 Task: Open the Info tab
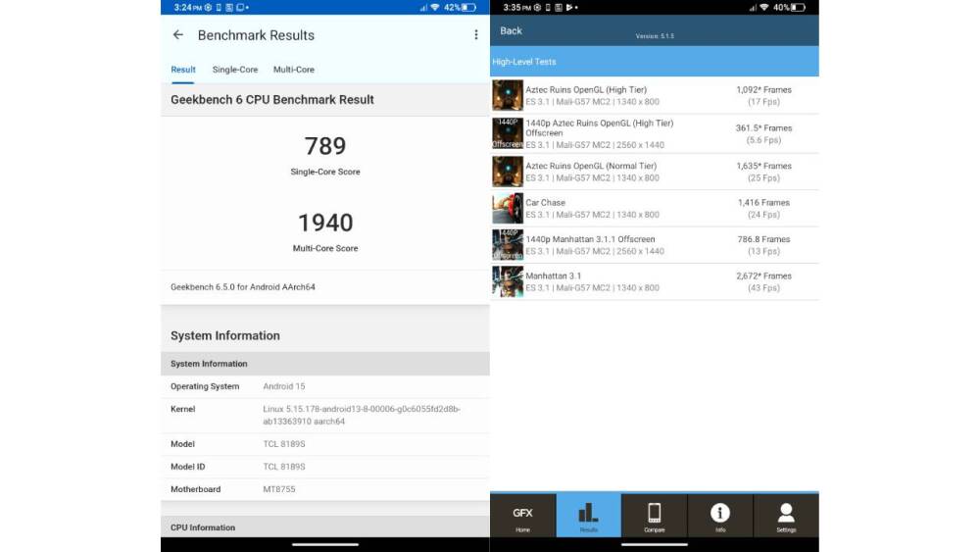coord(720,516)
